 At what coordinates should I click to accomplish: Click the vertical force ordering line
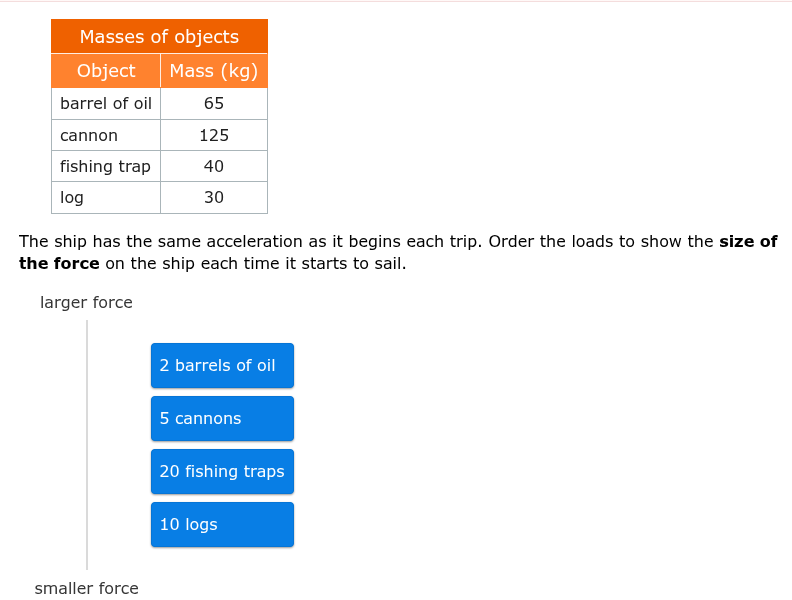[x=87, y=445]
